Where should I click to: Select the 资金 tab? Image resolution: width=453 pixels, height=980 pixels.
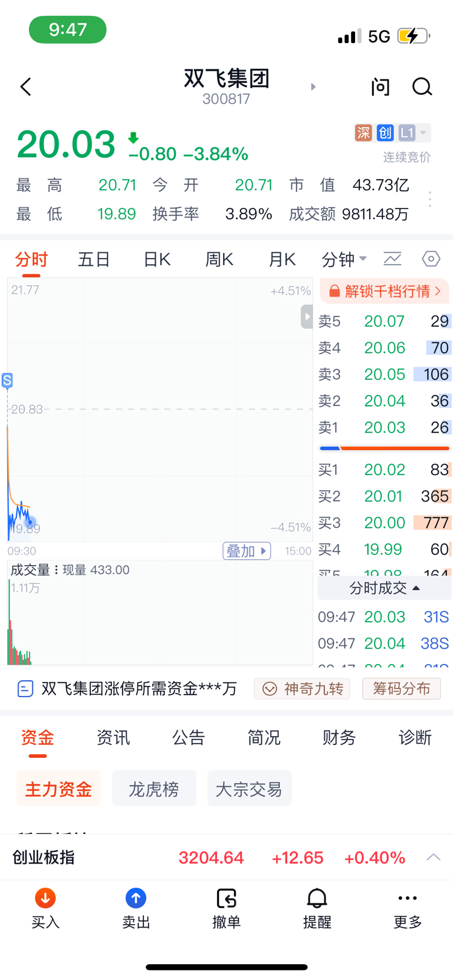(x=38, y=738)
